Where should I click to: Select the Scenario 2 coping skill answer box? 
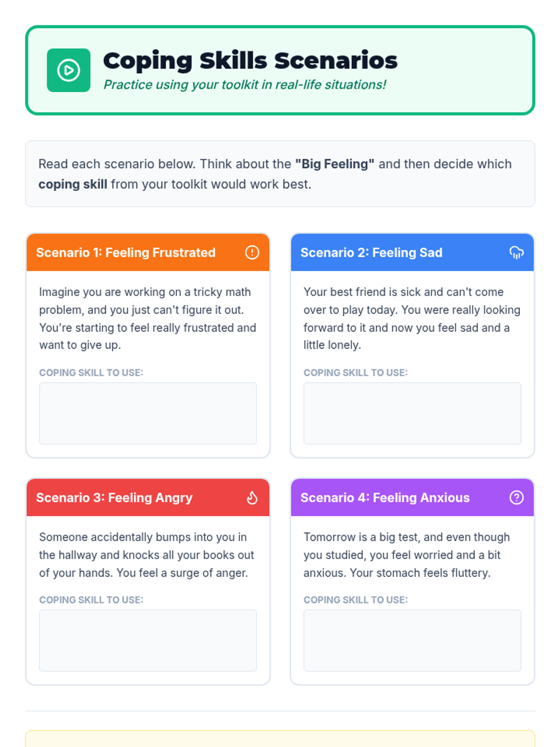tap(412, 413)
